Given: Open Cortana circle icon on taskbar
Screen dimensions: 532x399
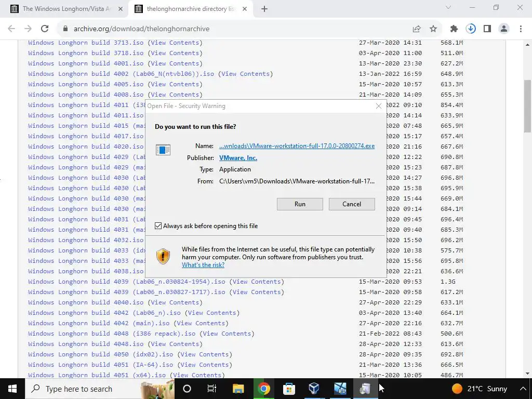Looking at the screenshot, I should point(187,389).
